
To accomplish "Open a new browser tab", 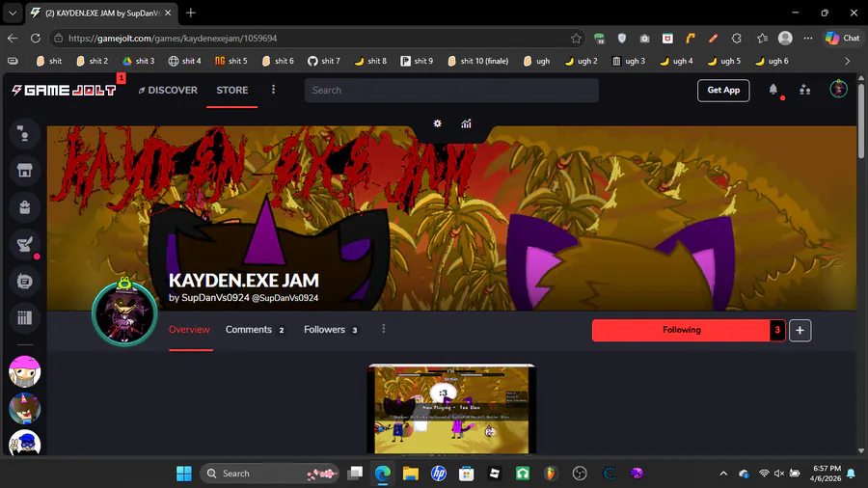I will coord(190,13).
